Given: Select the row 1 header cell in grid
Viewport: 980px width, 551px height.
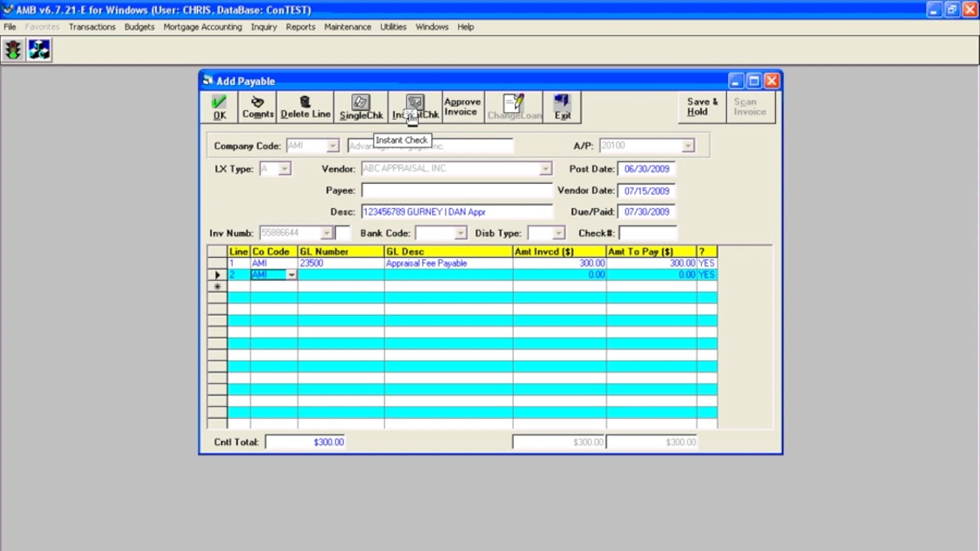Looking at the screenshot, I should pos(217,263).
